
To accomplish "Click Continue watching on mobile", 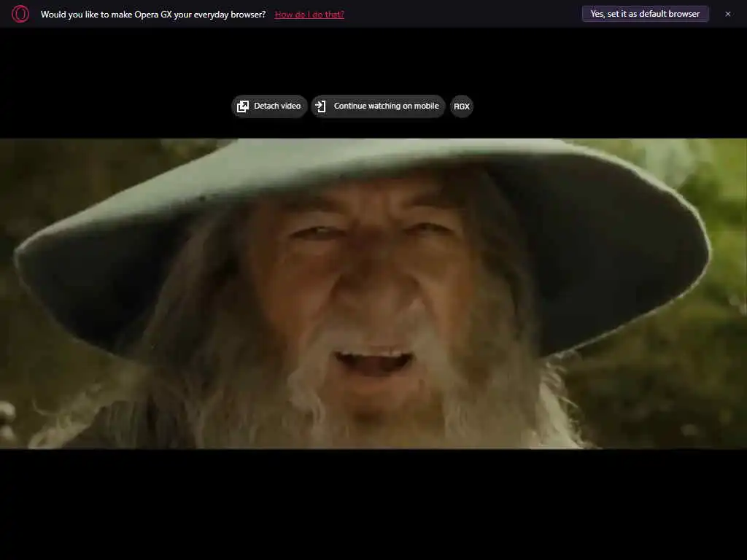I will 378,106.
